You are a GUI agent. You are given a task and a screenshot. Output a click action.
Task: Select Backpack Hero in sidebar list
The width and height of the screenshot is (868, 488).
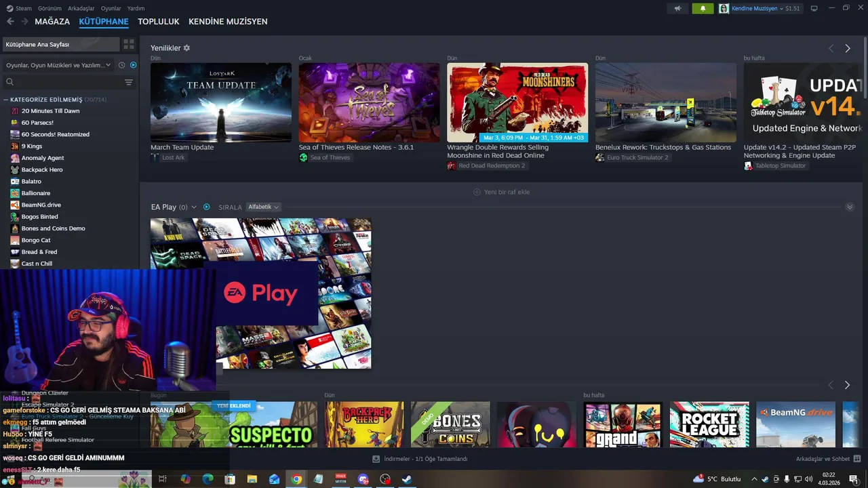click(42, 169)
